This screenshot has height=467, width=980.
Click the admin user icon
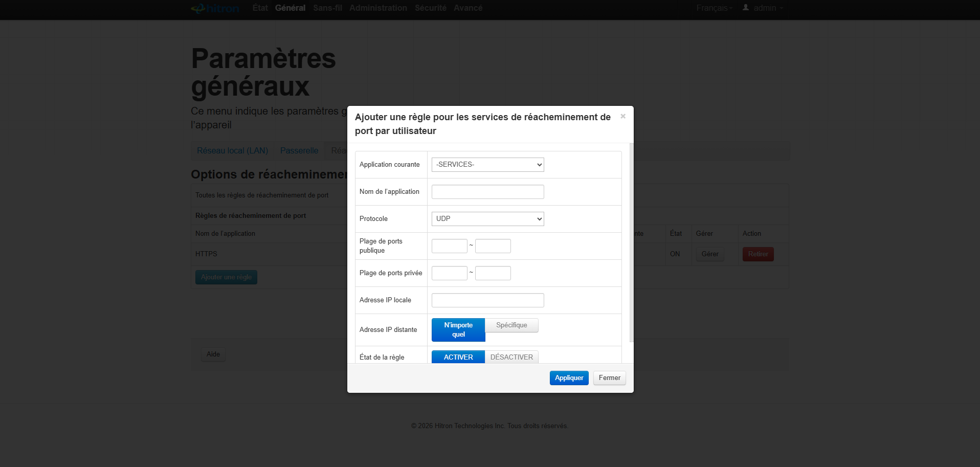[746, 8]
